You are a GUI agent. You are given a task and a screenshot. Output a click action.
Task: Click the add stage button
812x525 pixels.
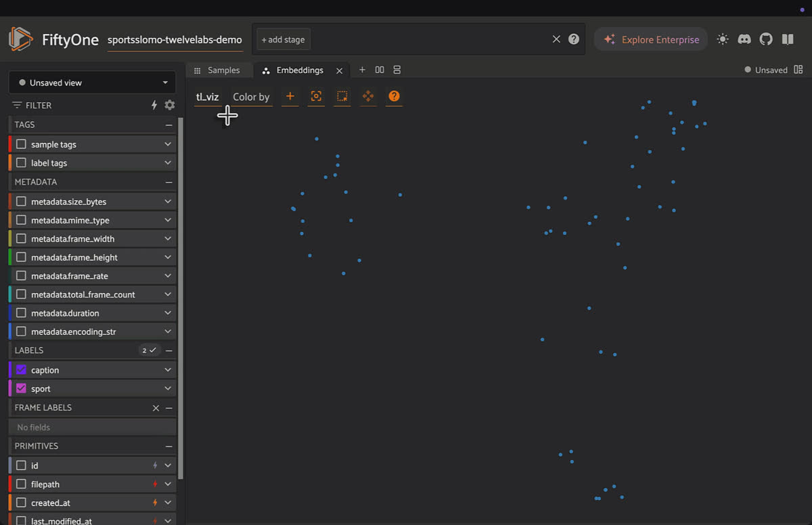(x=283, y=39)
